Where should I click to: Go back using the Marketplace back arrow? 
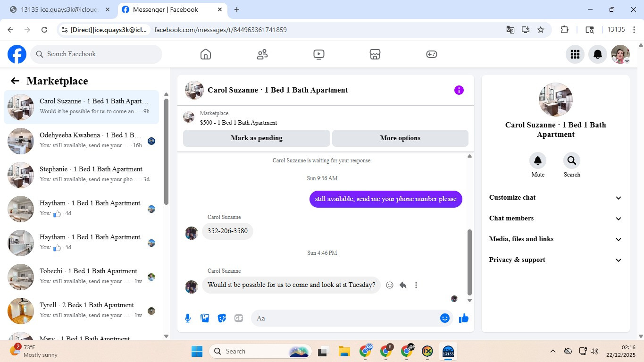[15, 81]
